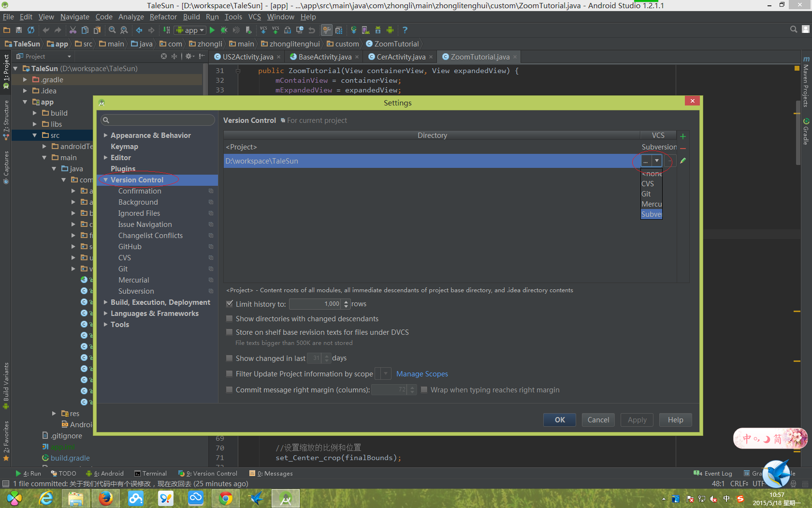
Task: Open the VCS dropdown for D:\workspace\TaleSun
Action: [656, 161]
